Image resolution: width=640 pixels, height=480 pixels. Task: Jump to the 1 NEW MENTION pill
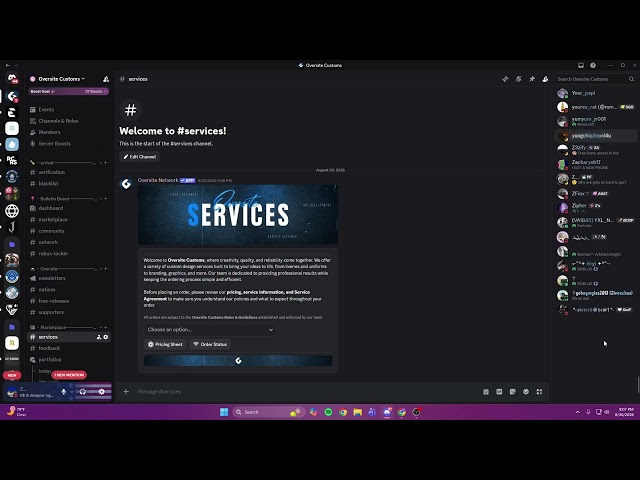(x=69, y=375)
